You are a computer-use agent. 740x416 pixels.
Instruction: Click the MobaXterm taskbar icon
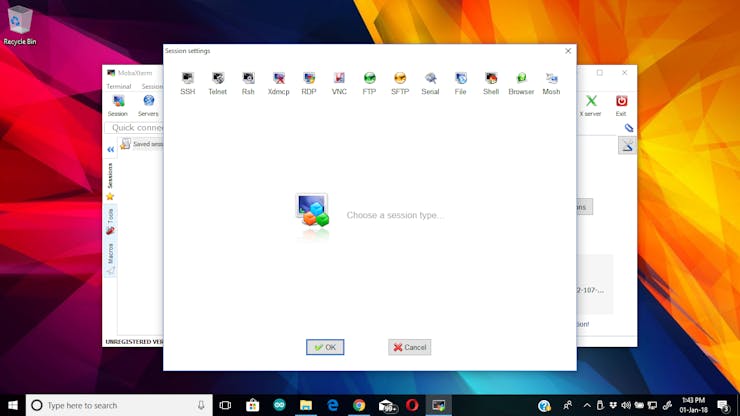tap(438, 405)
